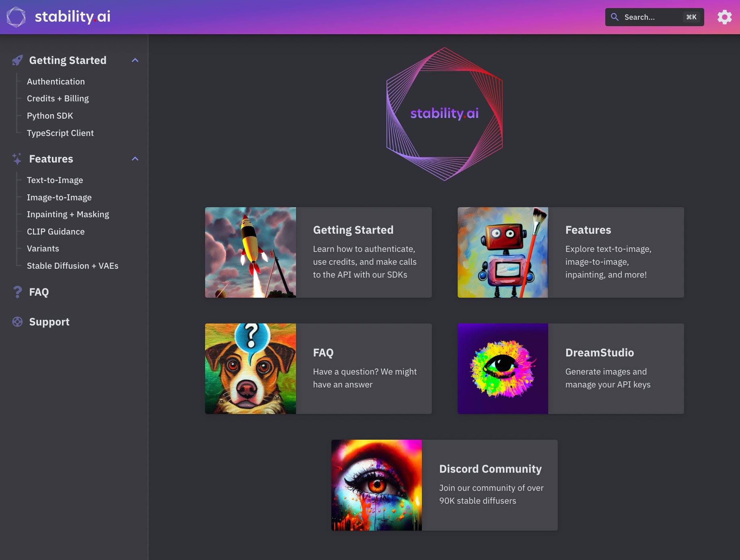Click the sparkles icon beside Features

[x=16, y=159]
